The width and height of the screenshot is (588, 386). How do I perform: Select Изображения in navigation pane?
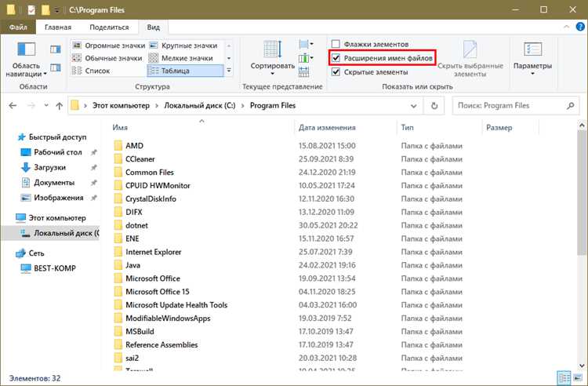[x=52, y=198]
